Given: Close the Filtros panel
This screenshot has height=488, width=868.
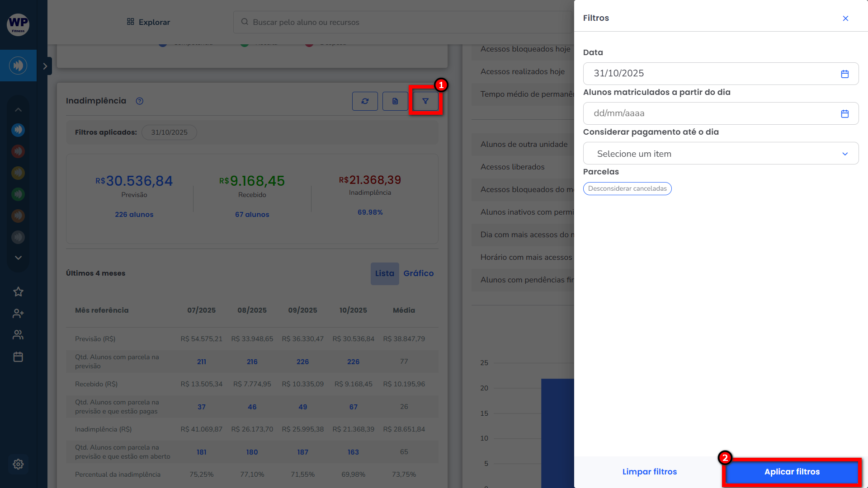Looking at the screenshot, I should [x=845, y=18].
